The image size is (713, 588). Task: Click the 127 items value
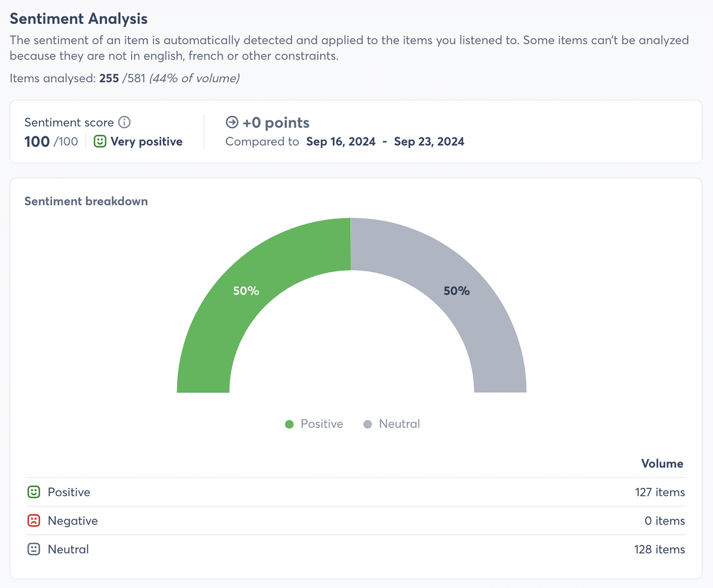click(x=660, y=492)
